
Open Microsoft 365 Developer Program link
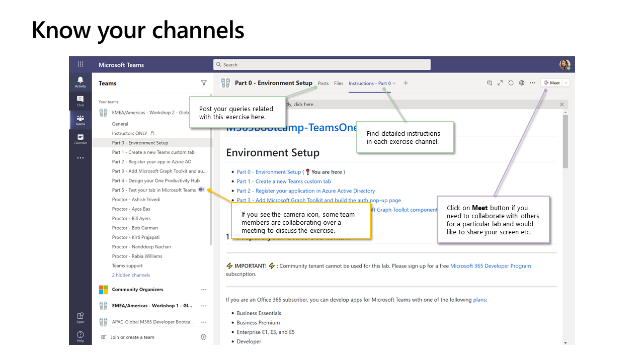491,266
